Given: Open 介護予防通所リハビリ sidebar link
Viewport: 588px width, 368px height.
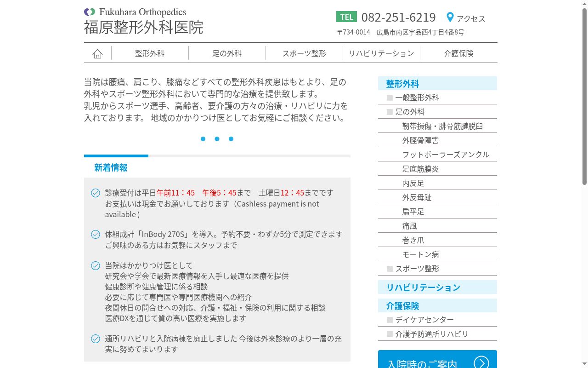Looking at the screenshot, I should click(x=437, y=334).
